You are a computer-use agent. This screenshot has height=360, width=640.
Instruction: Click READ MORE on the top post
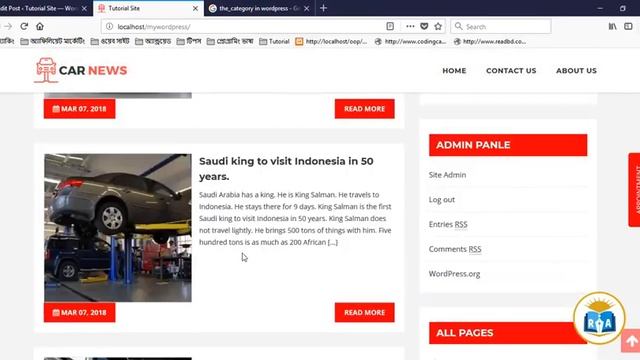coord(364,109)
